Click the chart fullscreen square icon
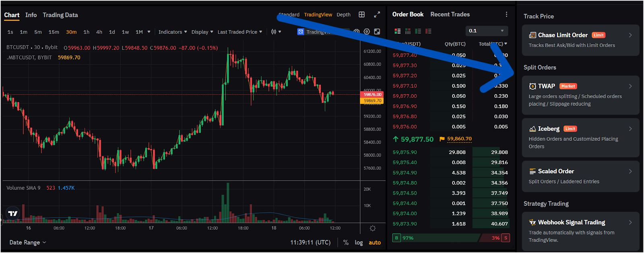 [377, 32]
